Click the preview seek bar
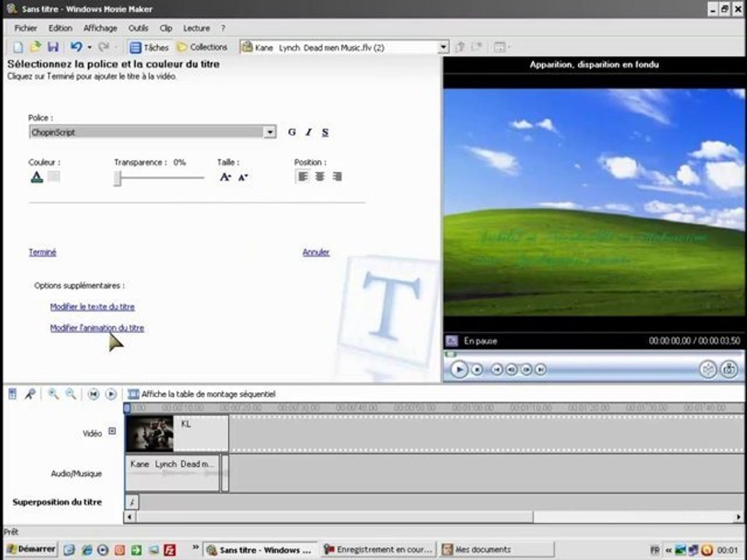The height and width of the screenshot is (560, 747). (x=593, y=354)
